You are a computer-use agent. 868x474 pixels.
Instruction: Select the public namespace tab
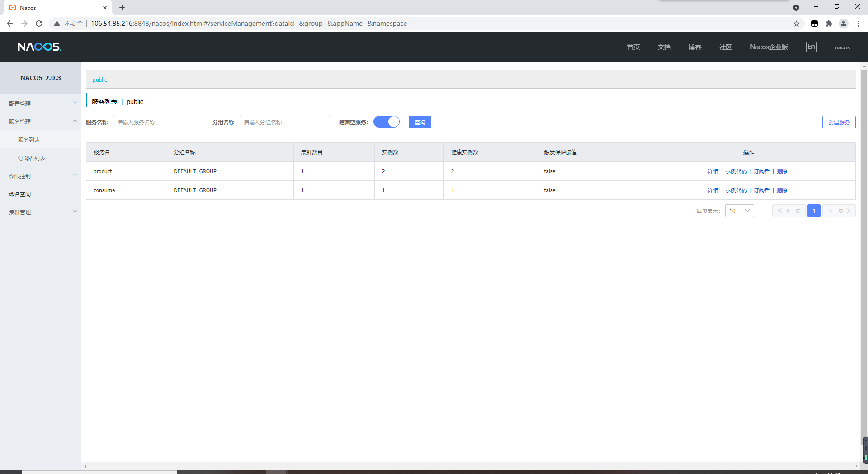(100, 80)
